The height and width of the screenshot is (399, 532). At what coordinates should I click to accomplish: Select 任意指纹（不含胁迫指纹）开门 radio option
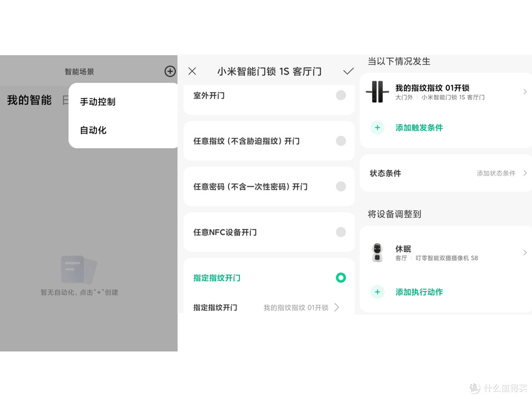341,141
